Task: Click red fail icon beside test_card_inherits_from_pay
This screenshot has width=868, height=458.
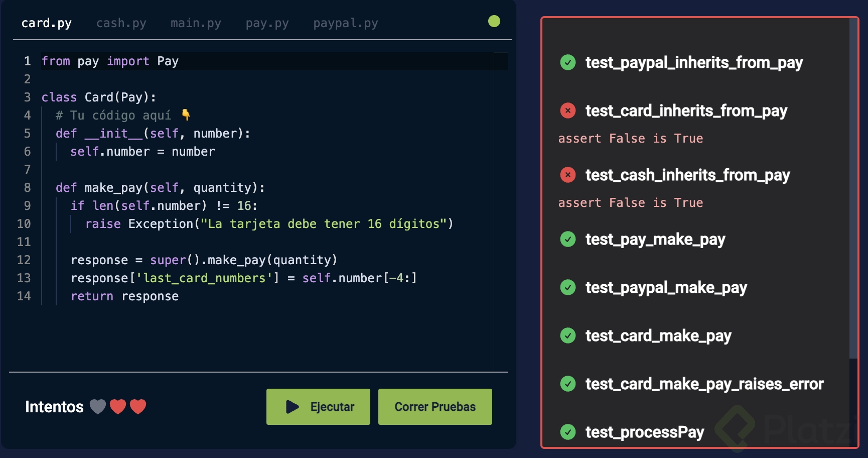Action: click(x=568, y=110)
